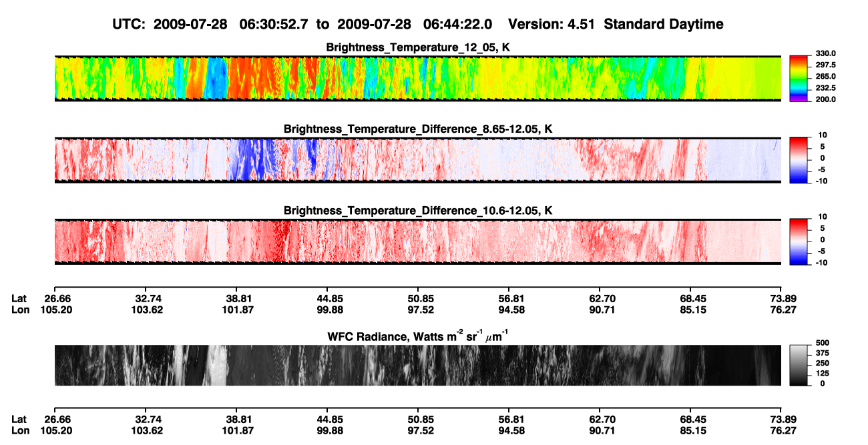Click the 10.6-12.05 temperature difference image strip
The image size is (868, 445).
418,241
